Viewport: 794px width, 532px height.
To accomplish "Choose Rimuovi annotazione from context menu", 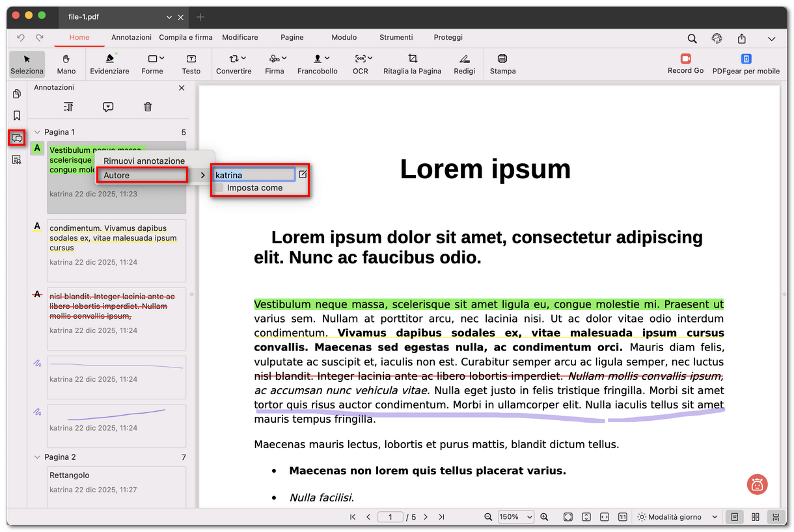I will click(144, 161).
